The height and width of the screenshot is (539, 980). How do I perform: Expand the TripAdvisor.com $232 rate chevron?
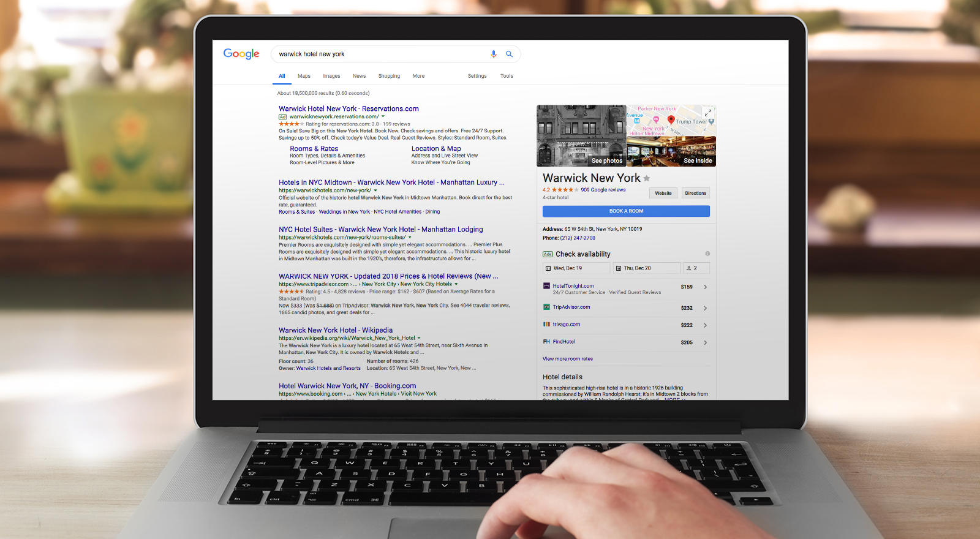(x=705, y=308)
